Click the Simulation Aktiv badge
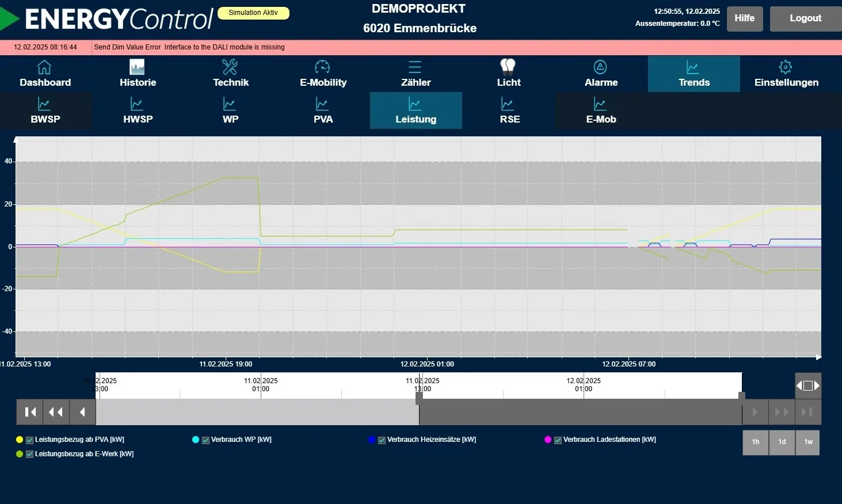The height and width of the screenshot is (504, 842). coord(253,13)
